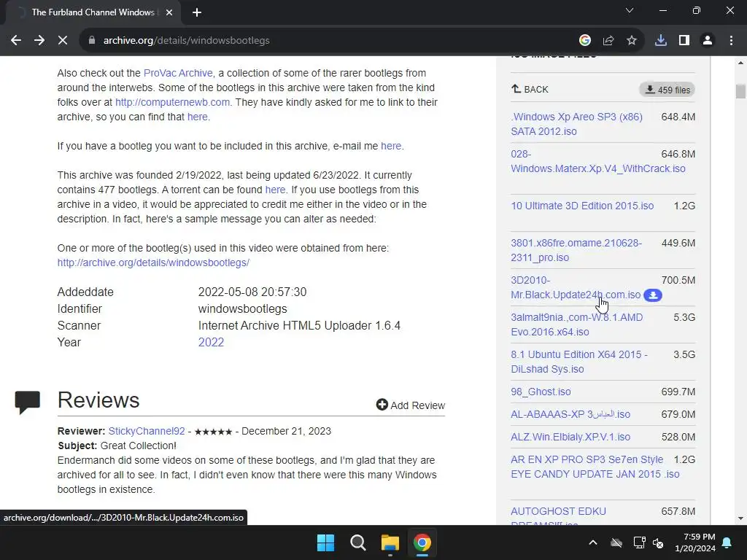Download 10 Ultimate 3D Edition 2015.iso
The image size is (747, 560).
[582, 206]
